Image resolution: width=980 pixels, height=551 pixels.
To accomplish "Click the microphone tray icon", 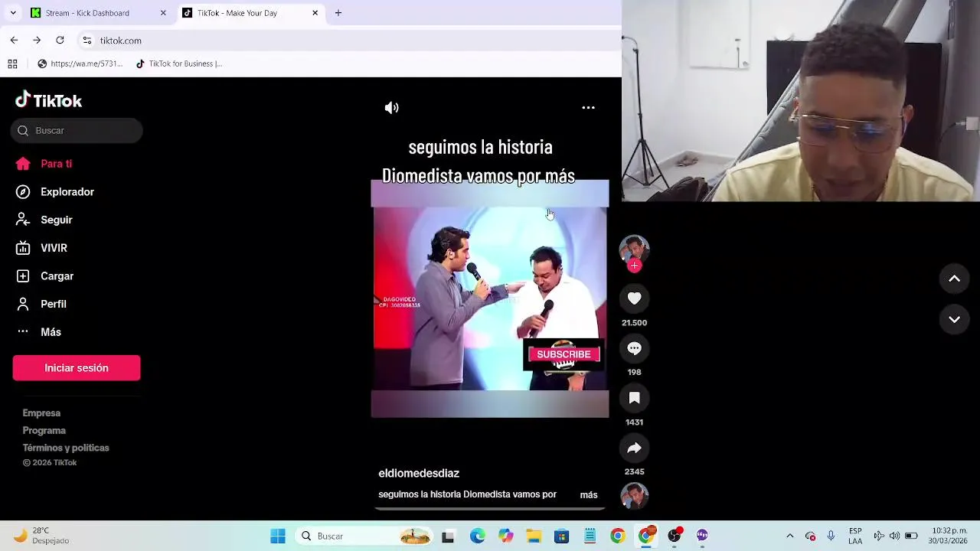I will [x=831, y=536].
